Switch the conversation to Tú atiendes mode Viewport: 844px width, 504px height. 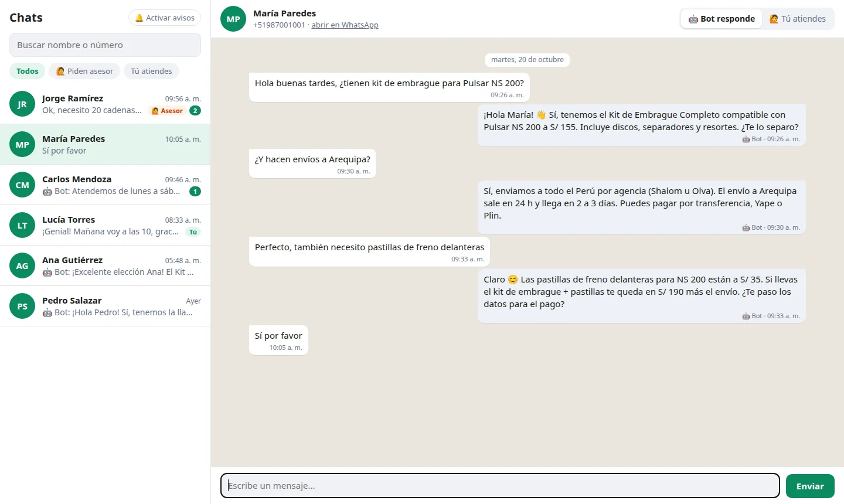coord(798,19)
